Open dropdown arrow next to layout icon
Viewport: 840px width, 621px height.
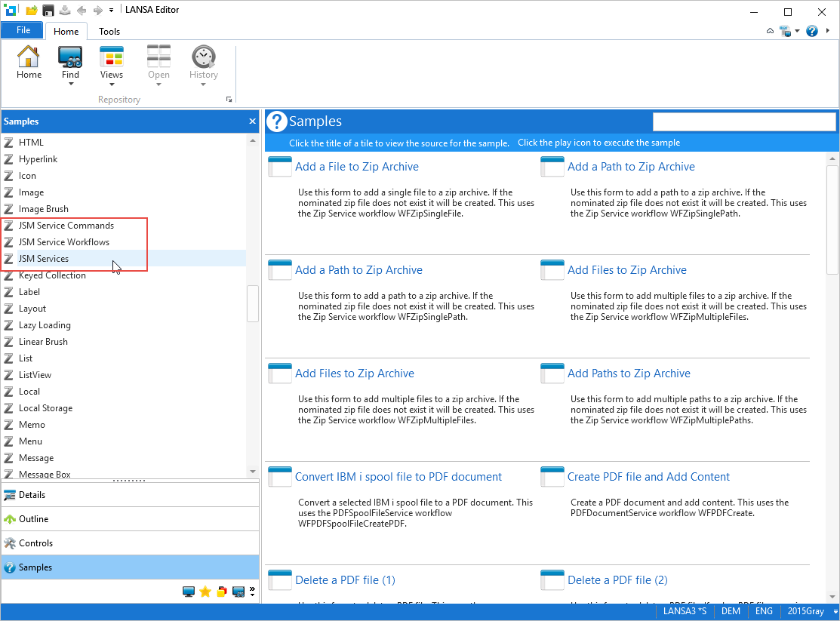[797, 31]
